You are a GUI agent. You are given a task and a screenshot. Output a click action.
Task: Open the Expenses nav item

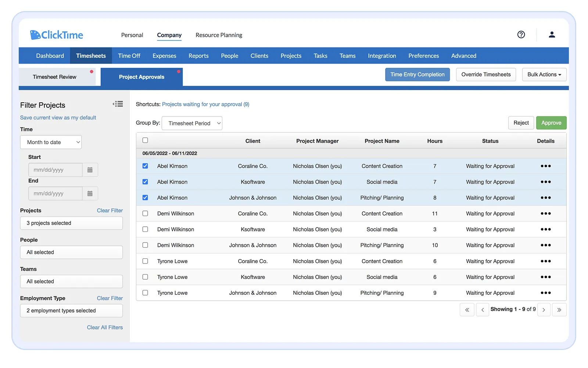164,56
